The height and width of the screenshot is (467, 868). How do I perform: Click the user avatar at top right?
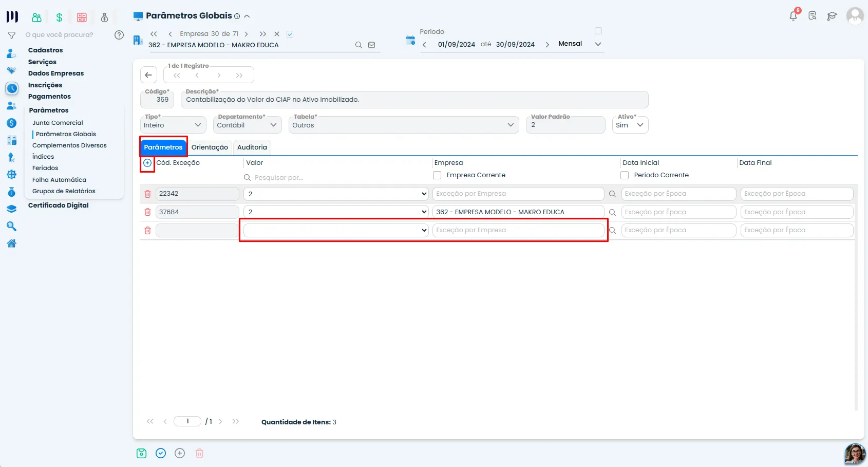(855, 16)
